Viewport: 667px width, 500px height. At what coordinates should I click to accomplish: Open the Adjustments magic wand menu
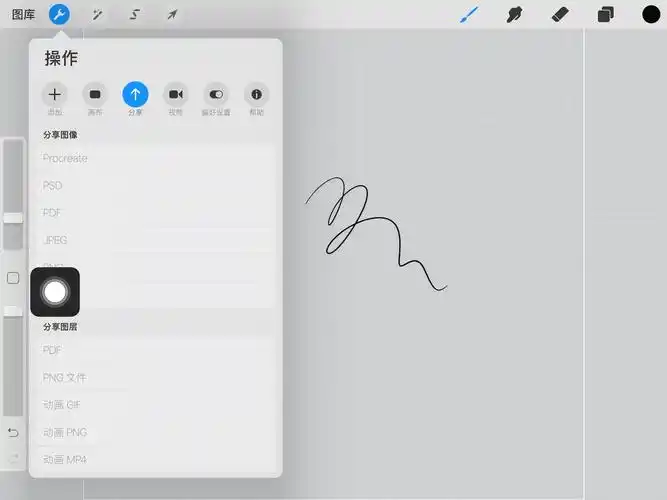(97, 15)
